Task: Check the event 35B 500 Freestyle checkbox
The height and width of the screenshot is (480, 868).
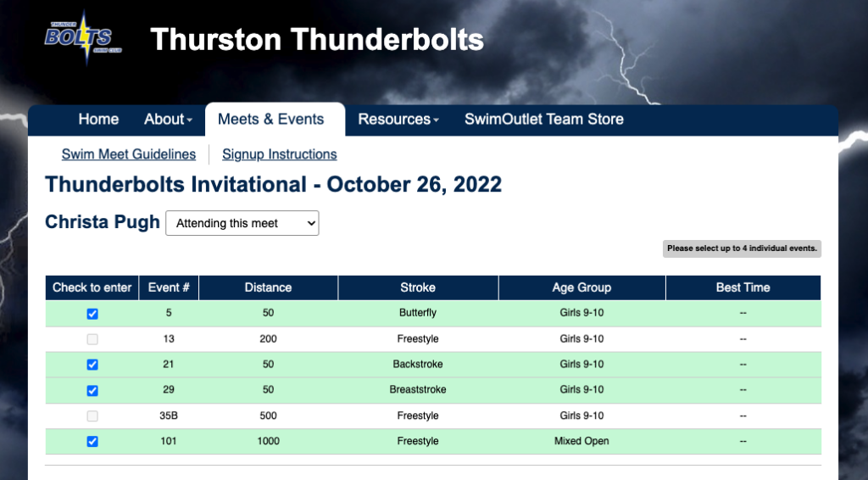Action: point(92,416)
